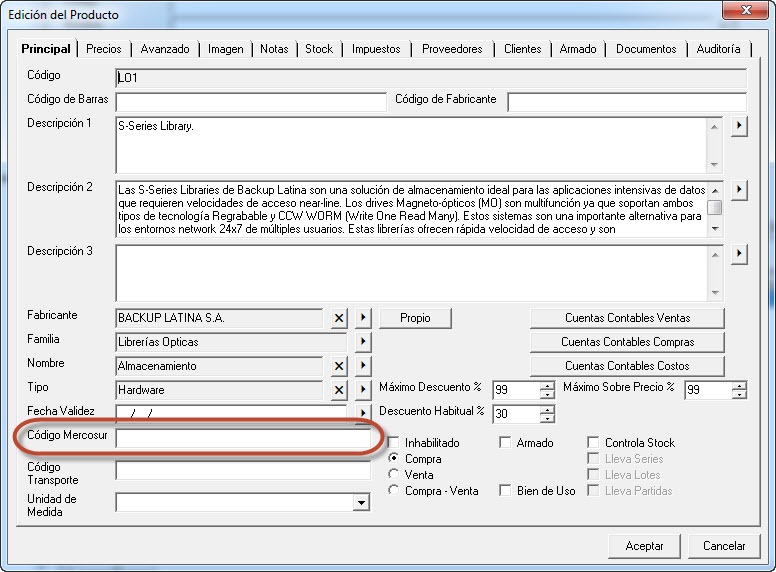The width and height of the screenshot is (776, 572).
Task: Expand Descripción 2 with arrow button
Action: tap(739, 190)
